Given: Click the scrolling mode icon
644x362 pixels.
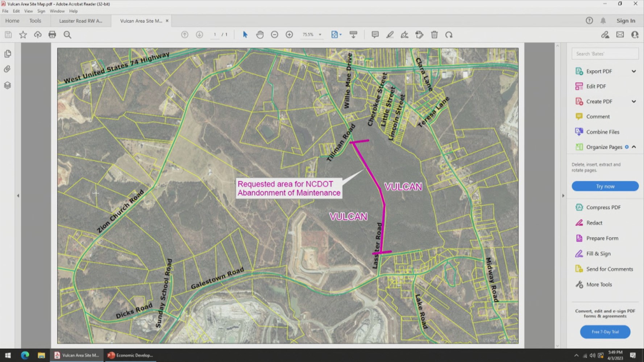Looking at the screenshot, I should tap(353, 35).
